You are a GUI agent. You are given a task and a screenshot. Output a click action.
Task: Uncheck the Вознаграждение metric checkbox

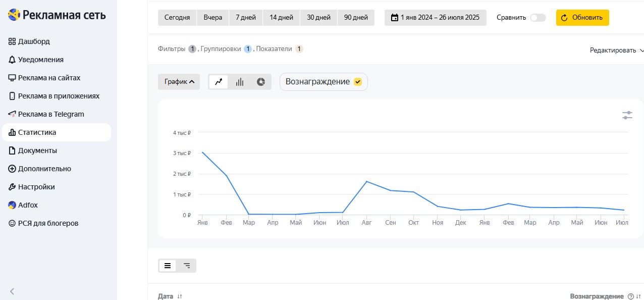tap(358, 82)
